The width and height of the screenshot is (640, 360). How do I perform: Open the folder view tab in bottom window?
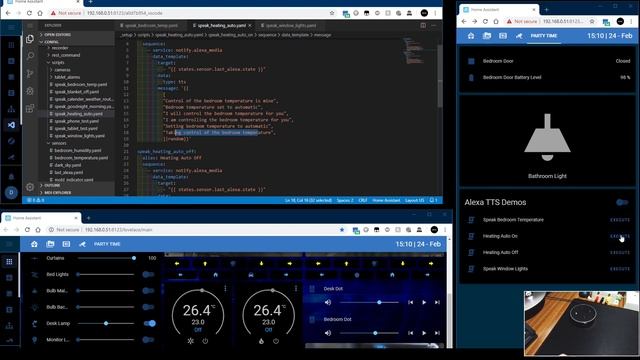[50, 244]
